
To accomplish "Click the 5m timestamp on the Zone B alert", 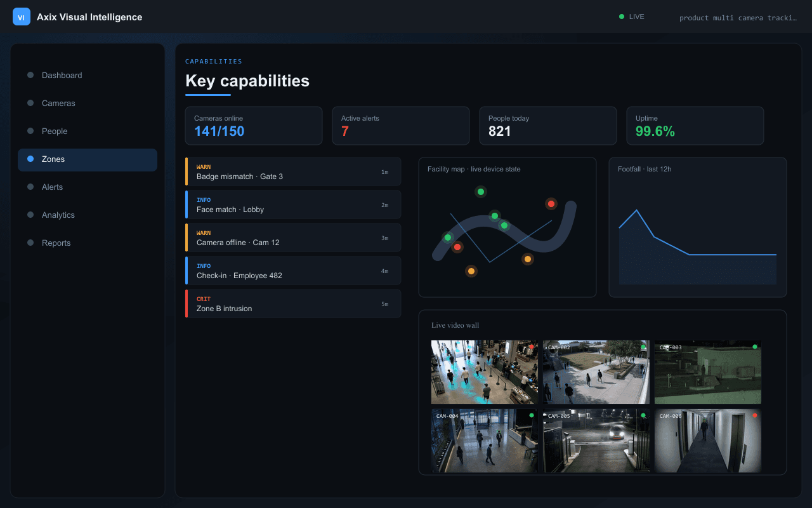I will coord(384,304).
